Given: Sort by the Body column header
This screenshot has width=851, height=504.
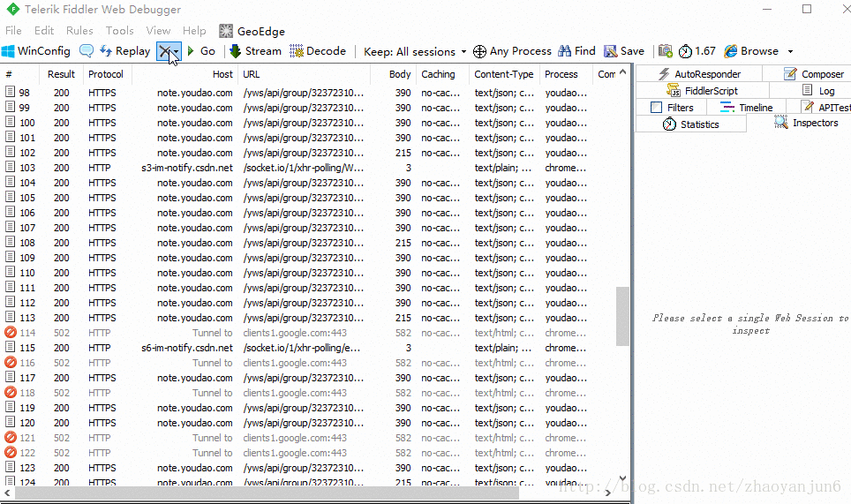Looking at the screenshot, I should [x=394, y=74].
